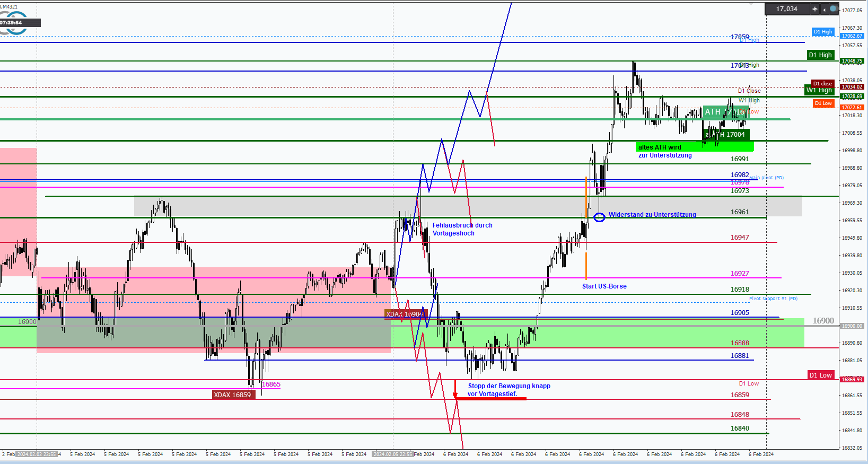
Task: Select the 'Widerstand zu Unterstützung' text annotation
Action: point(652,215)
